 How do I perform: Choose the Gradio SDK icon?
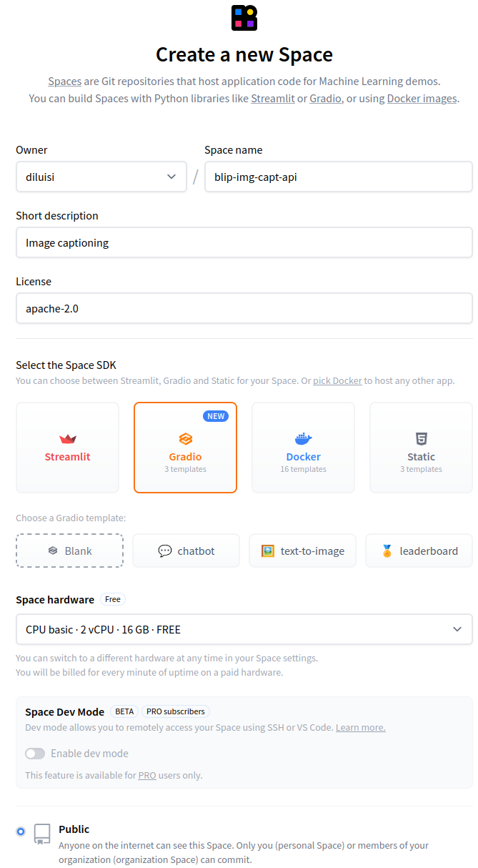[186, 439]
